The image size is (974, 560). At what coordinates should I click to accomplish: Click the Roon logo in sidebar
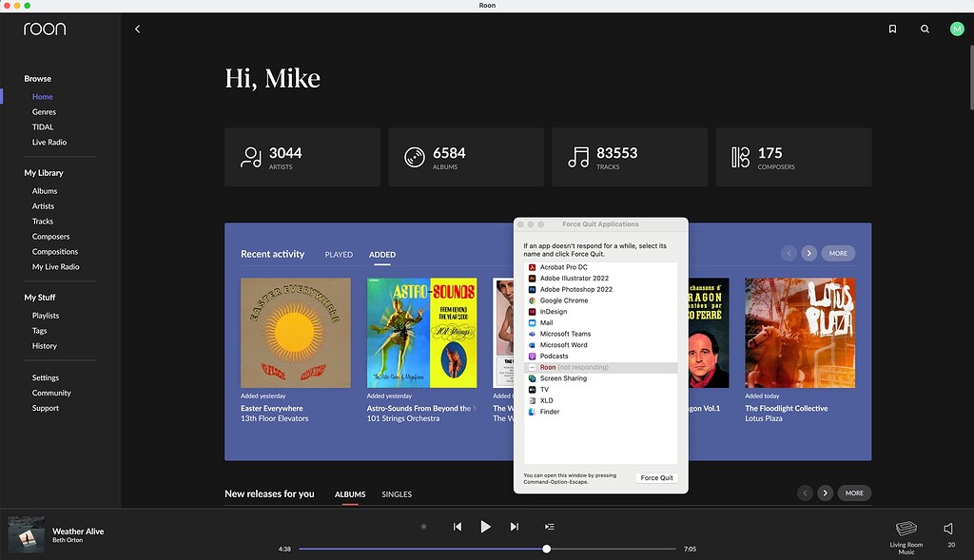pyautogui.click(x=45, y=29)
